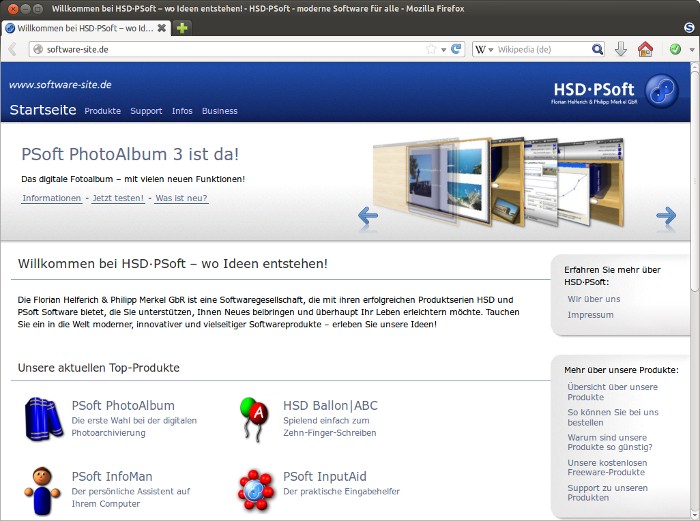Show previous slide with left arrow
The height and width of the screenshot is (521, 700).
click(368, 215)
